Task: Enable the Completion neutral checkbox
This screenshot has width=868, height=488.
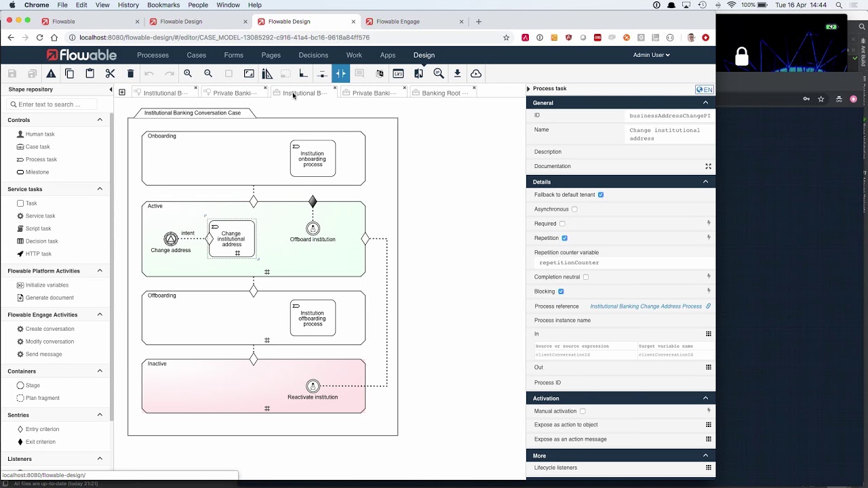Action: pyautogui.click(x=586, y=277)
